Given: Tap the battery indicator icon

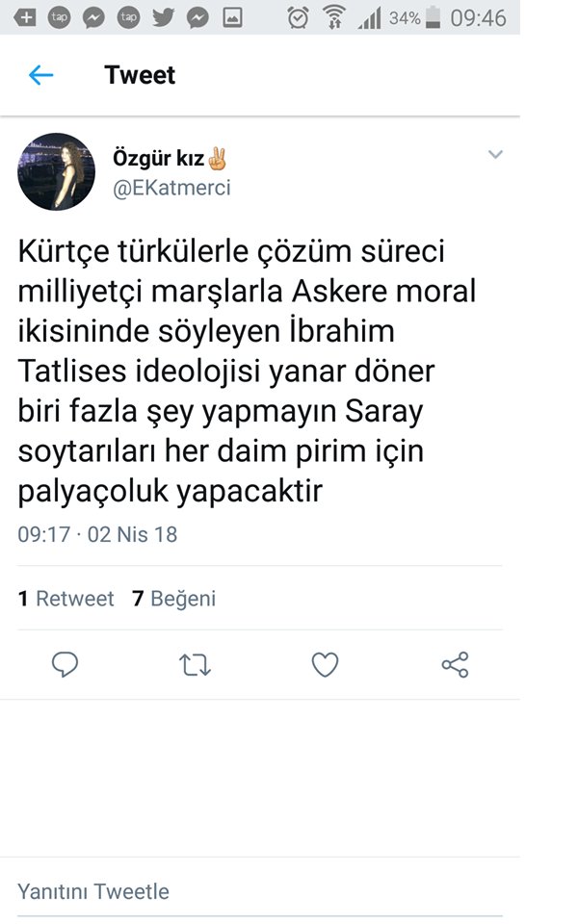Looking at the screenshot, I should [x=433, y=17].
